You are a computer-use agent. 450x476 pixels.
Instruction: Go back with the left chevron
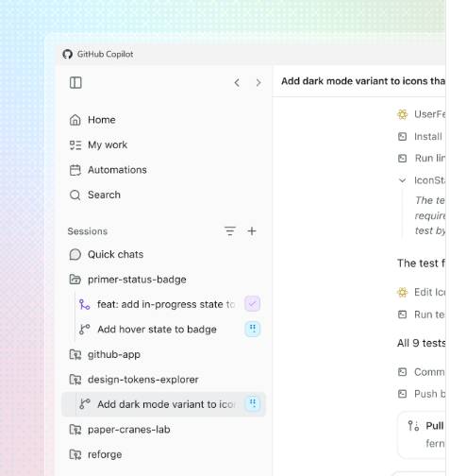(x=237, y=83)
